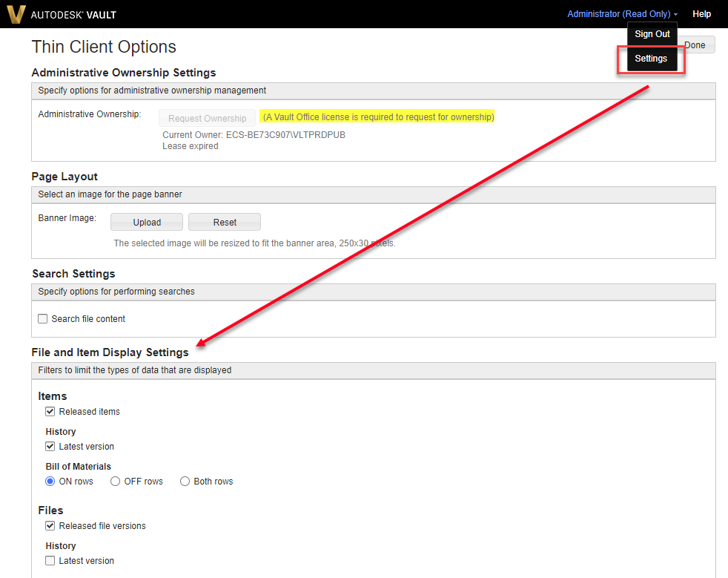Upload a new banner image
The image size is (728, 578).
146,221
